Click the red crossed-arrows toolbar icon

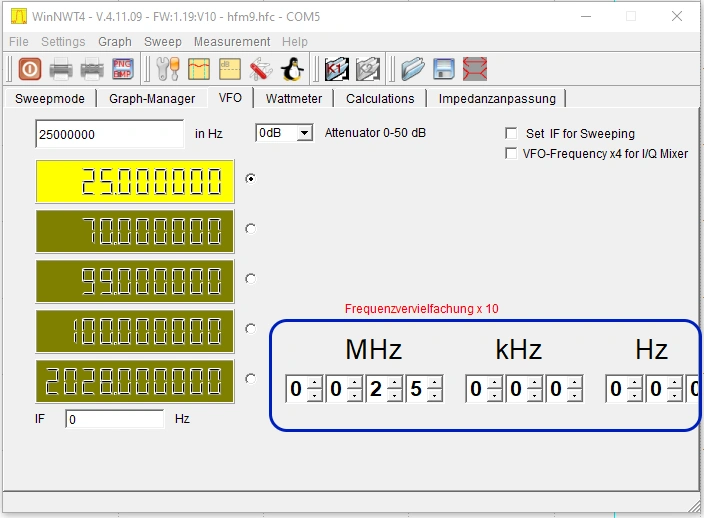coord(475,69)
